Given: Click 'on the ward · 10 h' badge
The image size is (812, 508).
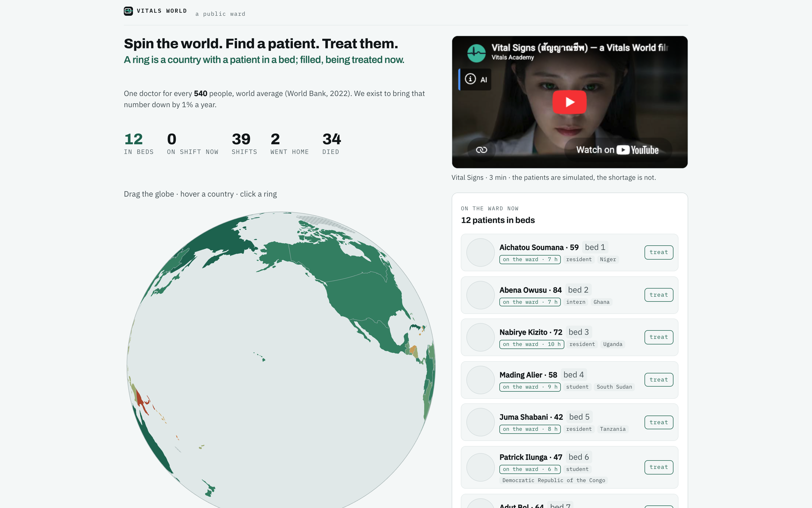Looking at the screenshot, I should click(x=532, y=344).
